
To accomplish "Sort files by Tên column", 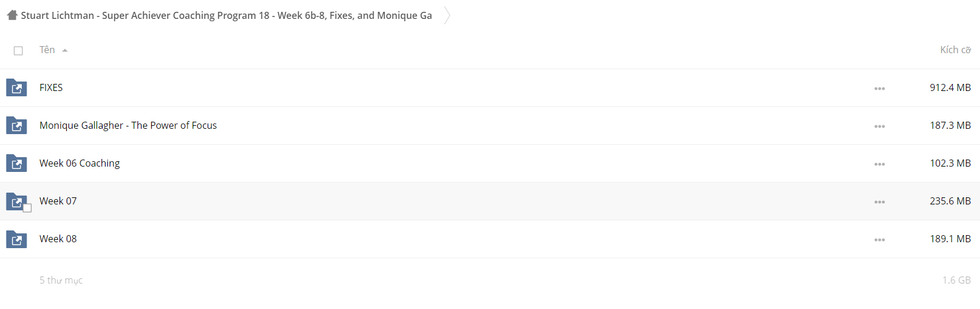I will point(47,50).
